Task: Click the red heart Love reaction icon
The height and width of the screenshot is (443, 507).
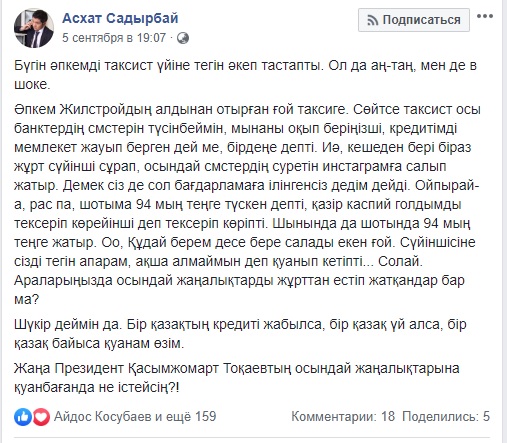Action: coord(41,417)
